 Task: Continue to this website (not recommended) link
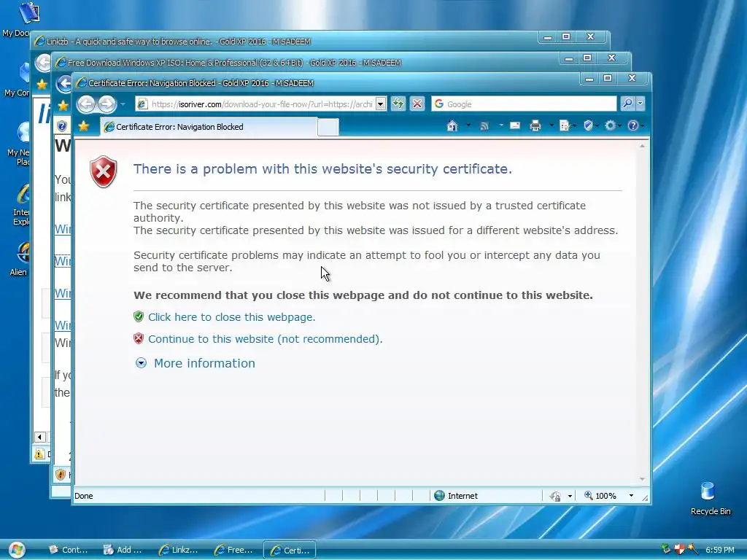tap(266, 339)
